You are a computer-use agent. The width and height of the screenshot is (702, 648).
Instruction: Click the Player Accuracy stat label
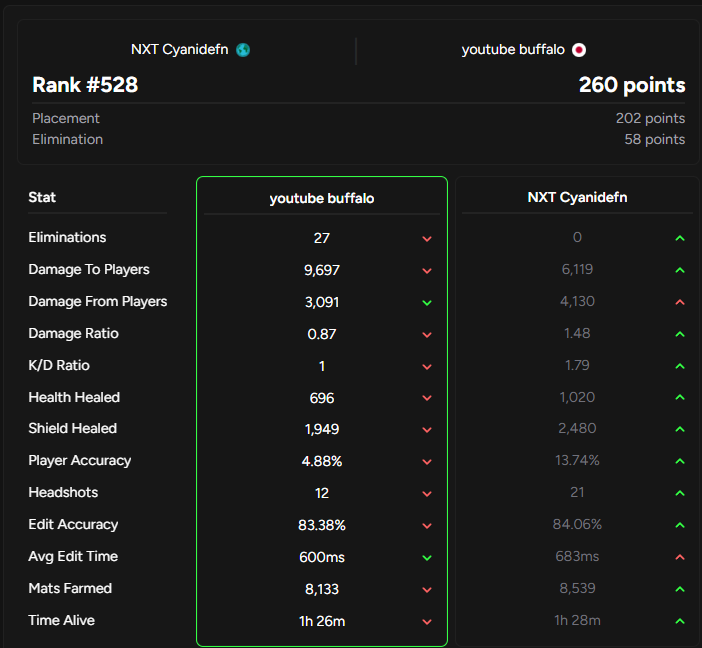(x=80, y=460)
